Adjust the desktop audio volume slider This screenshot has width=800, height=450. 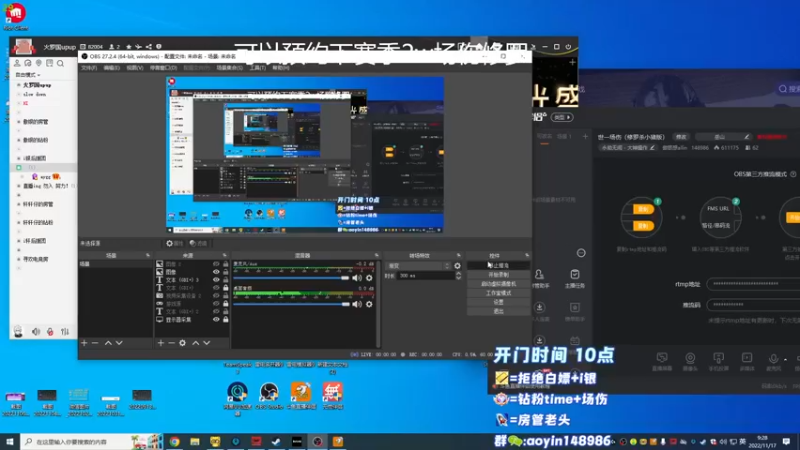(x=291, y=304)
